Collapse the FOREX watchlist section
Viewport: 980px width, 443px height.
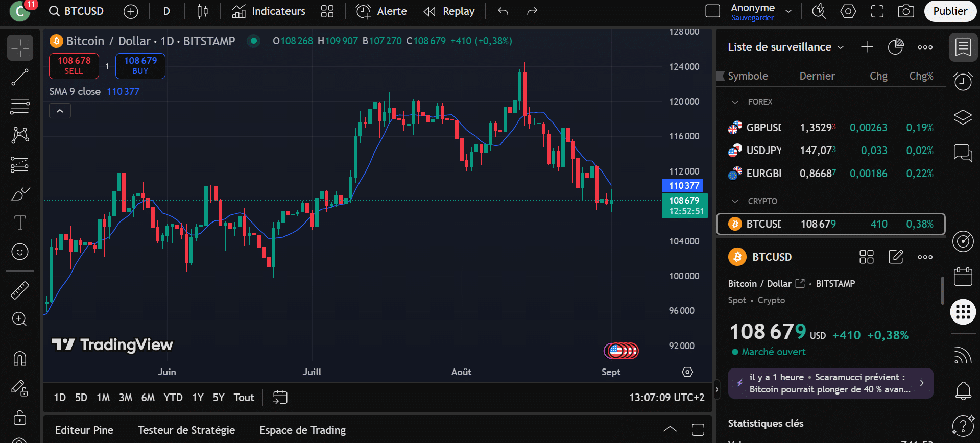[x=735, y=102]
